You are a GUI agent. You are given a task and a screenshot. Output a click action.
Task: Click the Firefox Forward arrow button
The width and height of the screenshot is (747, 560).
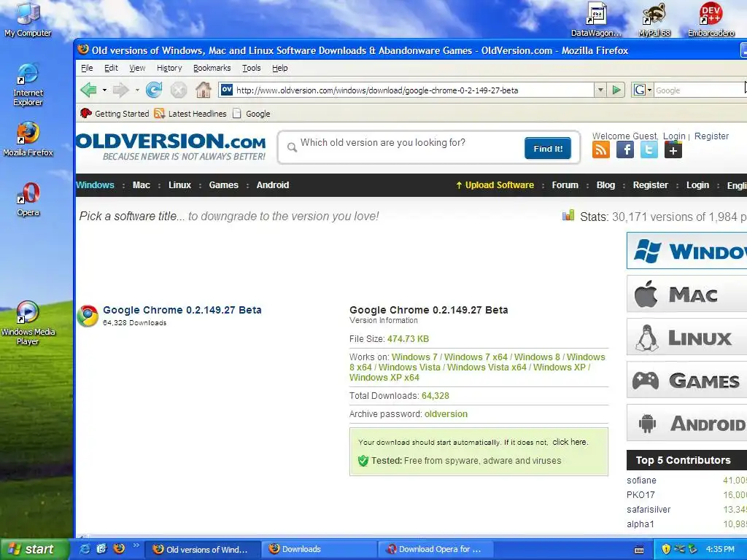(x=120, y=90)
